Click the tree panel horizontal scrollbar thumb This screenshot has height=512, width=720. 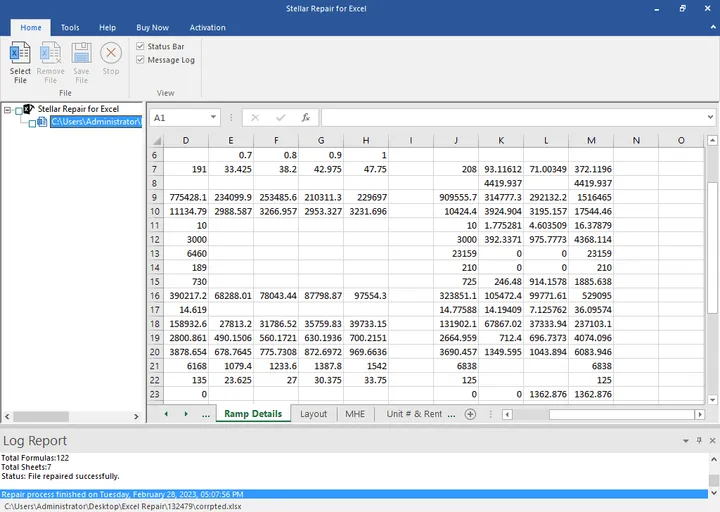click(x=41, y=416)
